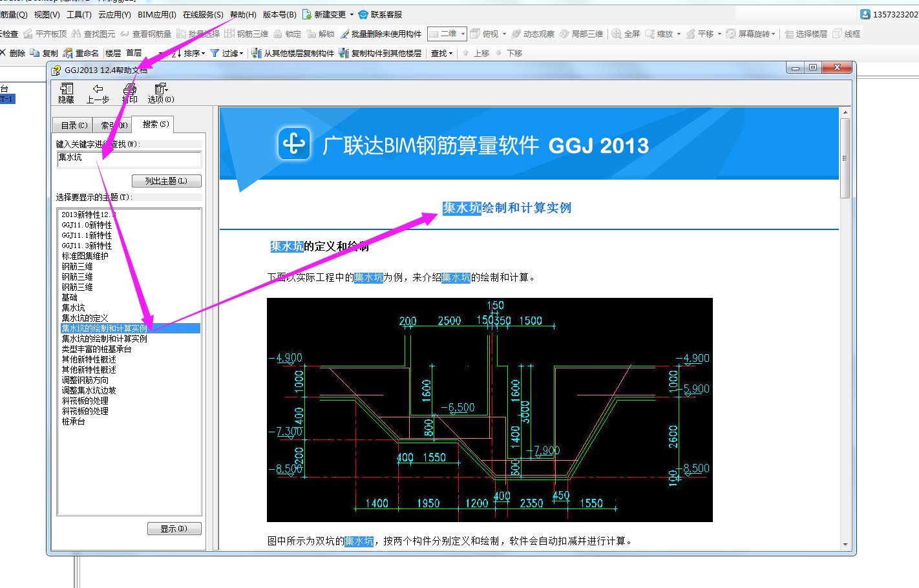Viewport: 919px width, 588px height.
Task: Open the BIM应用(I) menu
Action: (x=157, y=14)
